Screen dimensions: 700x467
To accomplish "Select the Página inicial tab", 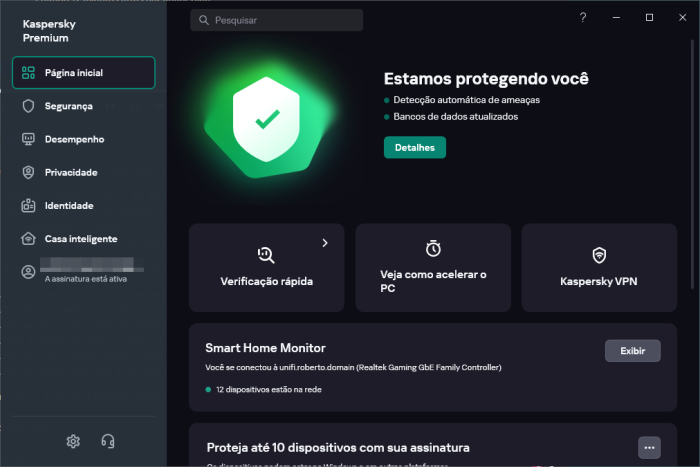I will click(x=84, y=73).
